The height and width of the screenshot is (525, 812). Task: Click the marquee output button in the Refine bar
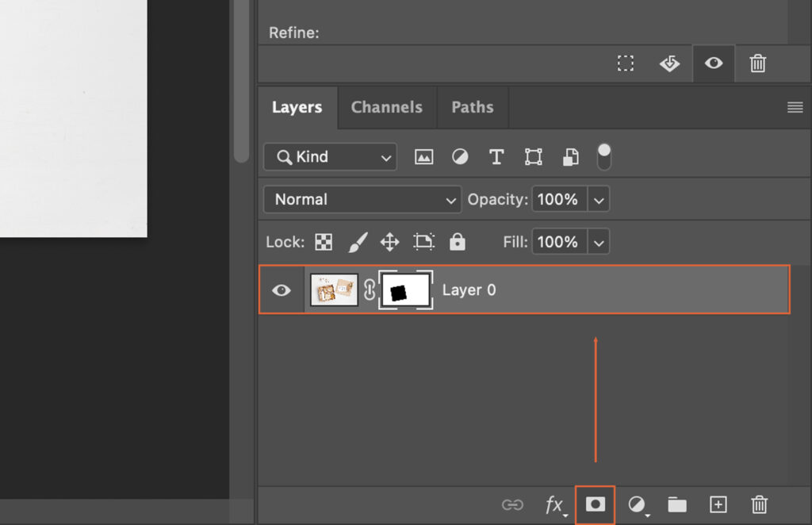pos(626,63)
